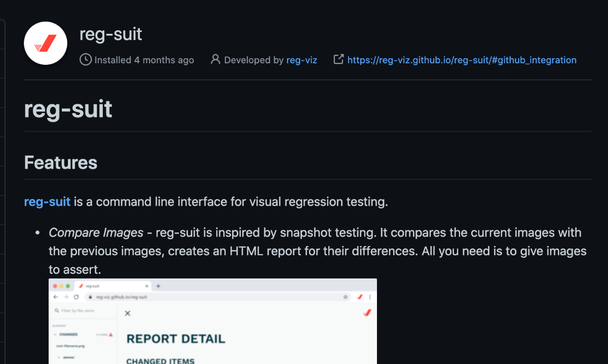608x364 pixels.
Task: Click the X close icon above REPORT DETAIL
Action: (128, 313)
